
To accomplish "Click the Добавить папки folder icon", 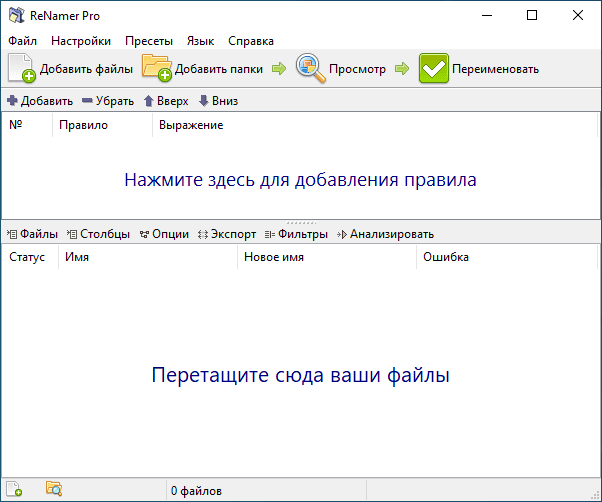I will 157,68.
